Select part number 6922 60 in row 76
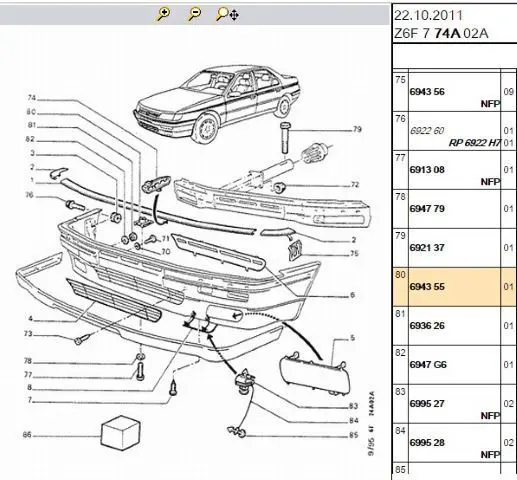The width and height of the screenshot is (517, 480). 427,131
